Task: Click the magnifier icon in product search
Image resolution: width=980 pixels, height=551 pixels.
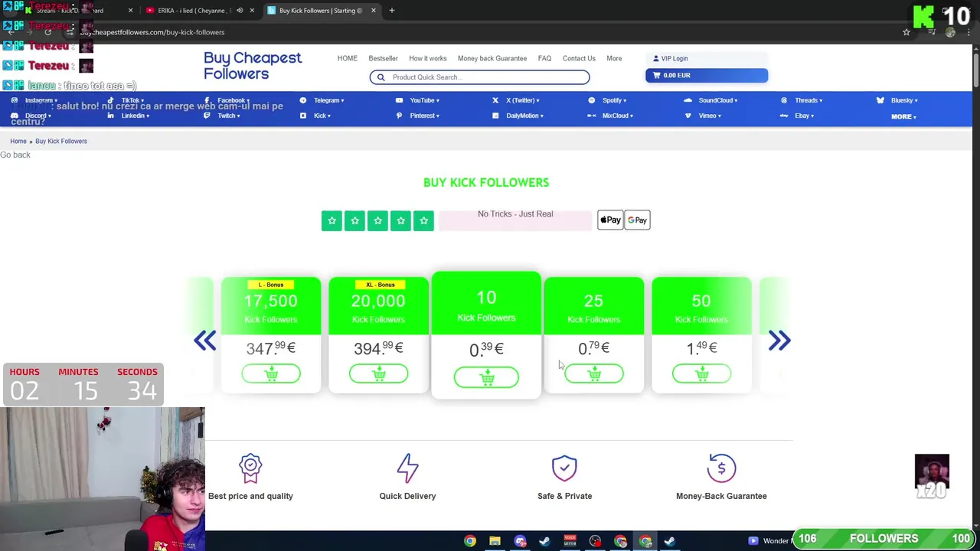Action: (381, 77)
